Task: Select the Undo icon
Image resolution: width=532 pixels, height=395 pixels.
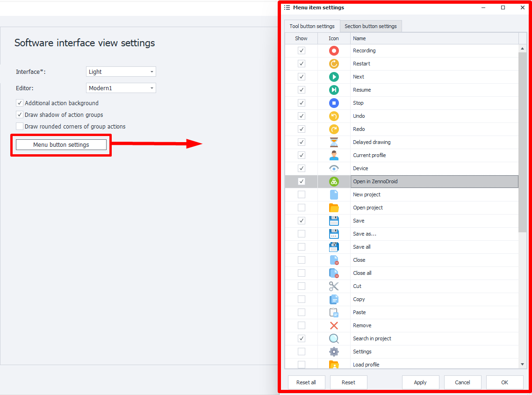Action: (334, 116)
